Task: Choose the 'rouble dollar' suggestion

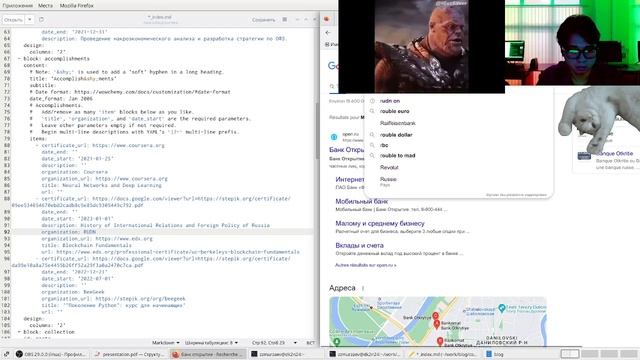Action: (396, 135)
